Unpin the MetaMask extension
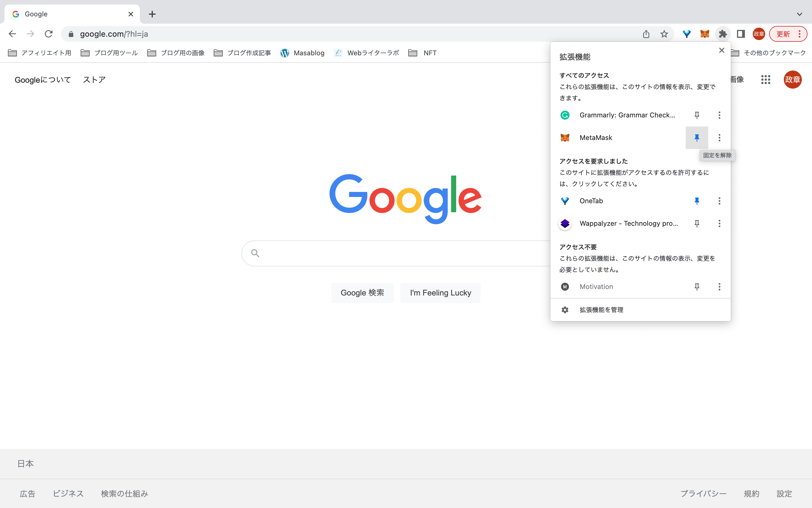This screenshot has width=812, height=508. point(697,138)
